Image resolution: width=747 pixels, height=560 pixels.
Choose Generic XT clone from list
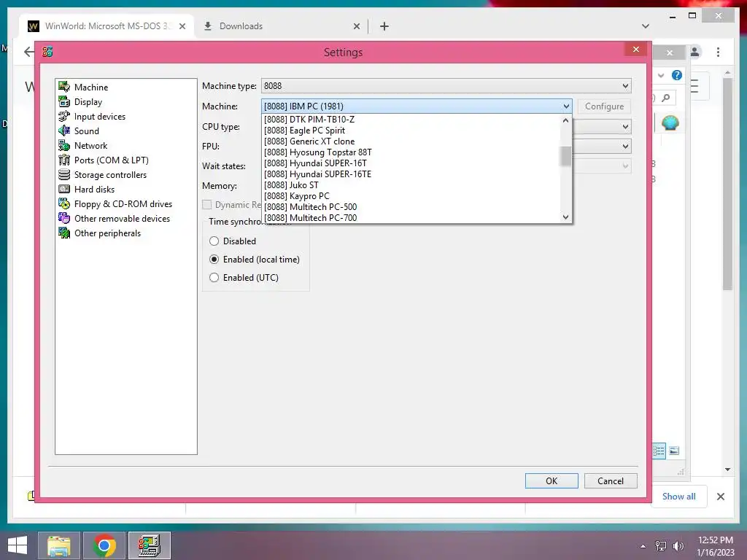tap(411, 141)
